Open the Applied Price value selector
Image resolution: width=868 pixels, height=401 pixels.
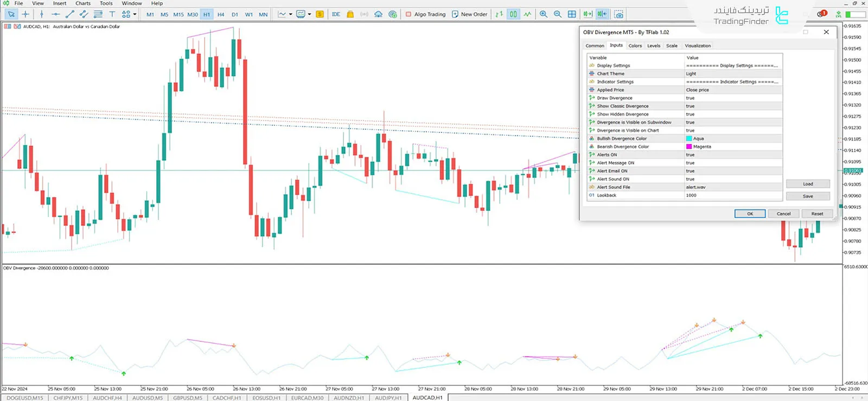pos(732,90)
